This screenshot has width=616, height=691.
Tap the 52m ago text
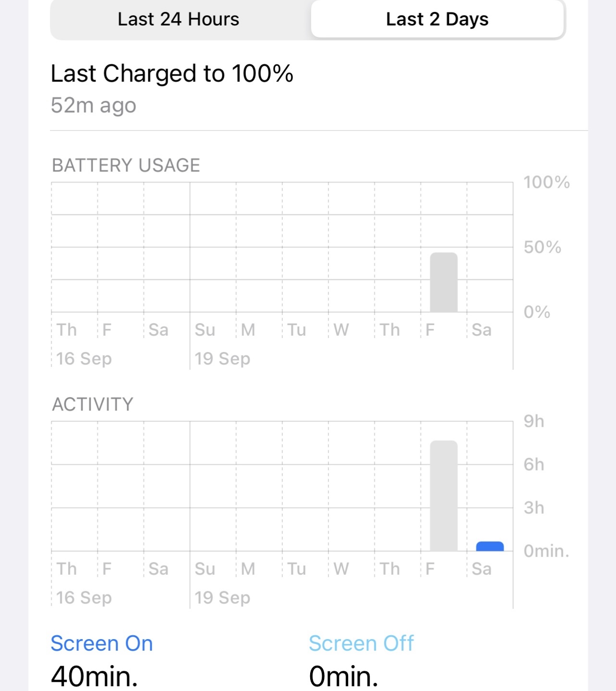tap(94, 105)
